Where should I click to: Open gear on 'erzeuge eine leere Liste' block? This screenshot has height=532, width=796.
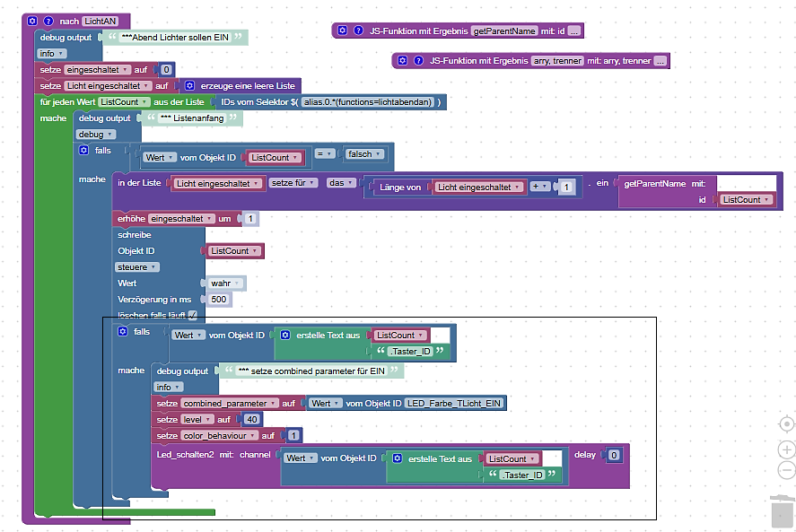click(x=189, y=85)
